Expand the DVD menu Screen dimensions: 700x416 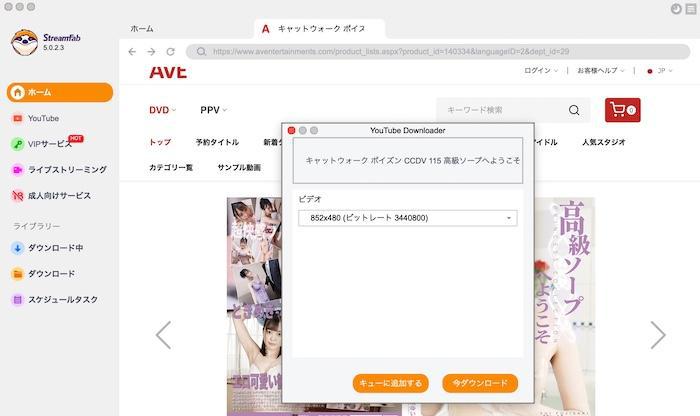click(162, 110)
